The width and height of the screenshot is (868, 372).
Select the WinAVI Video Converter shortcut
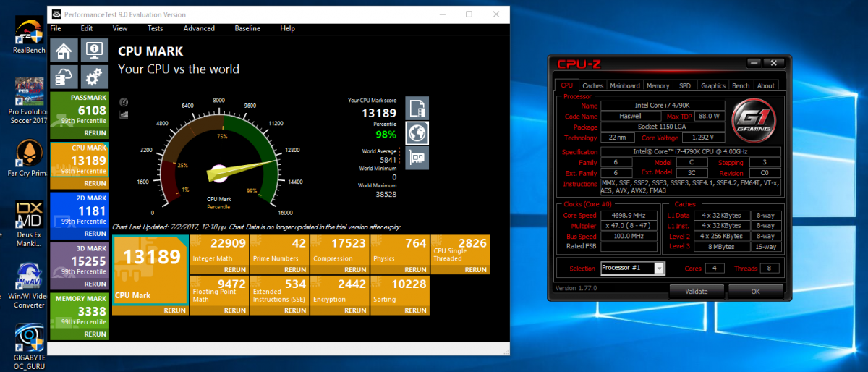29,286
